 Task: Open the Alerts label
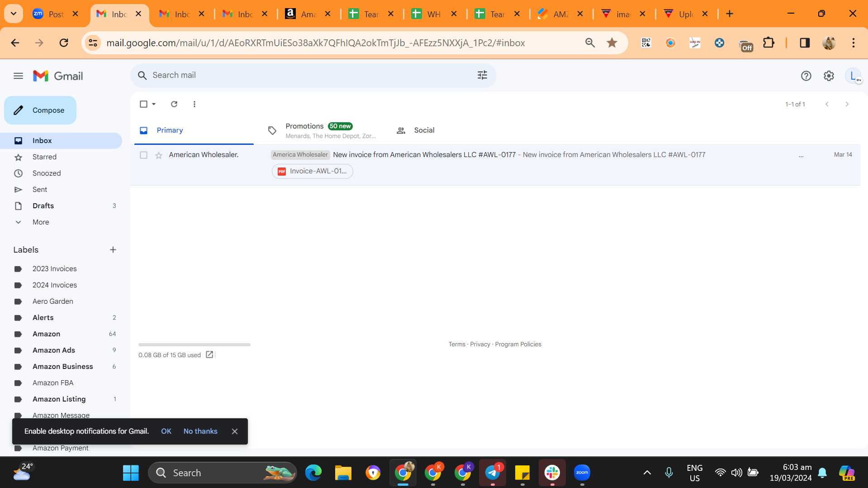pyautogui.click(x=61, y=318)
